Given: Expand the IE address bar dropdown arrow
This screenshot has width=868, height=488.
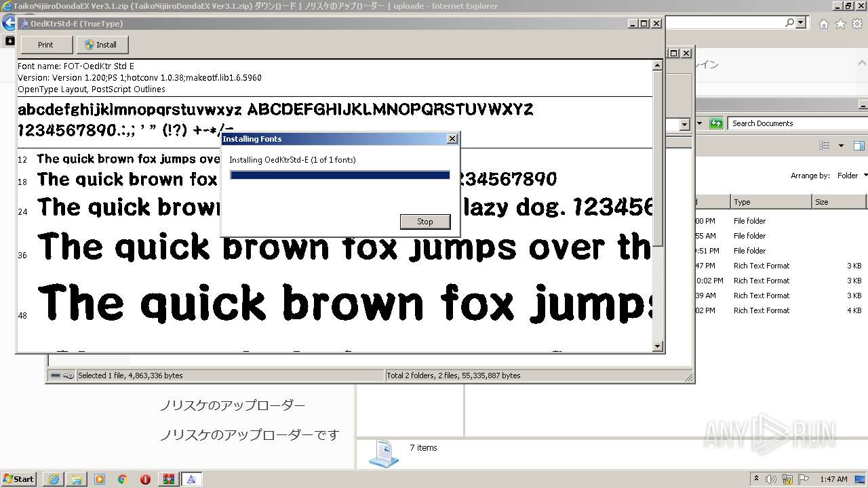Looking at the screenshot, I should point(801,23).
